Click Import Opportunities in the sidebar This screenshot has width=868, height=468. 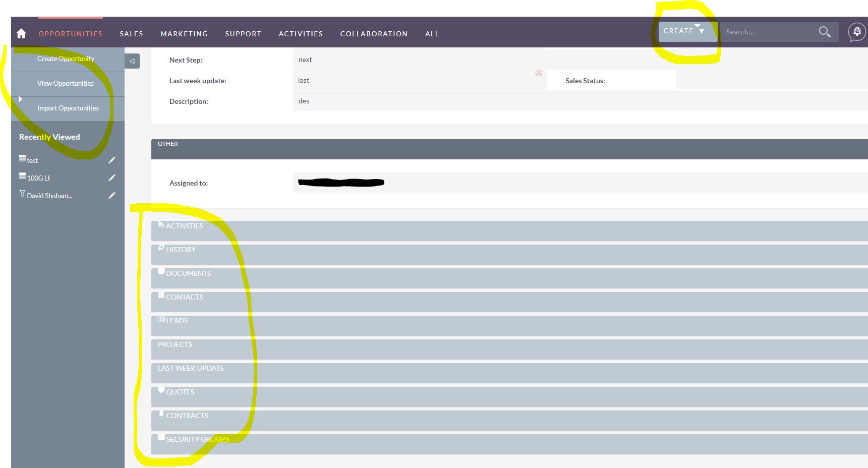(x=68, y=108)
